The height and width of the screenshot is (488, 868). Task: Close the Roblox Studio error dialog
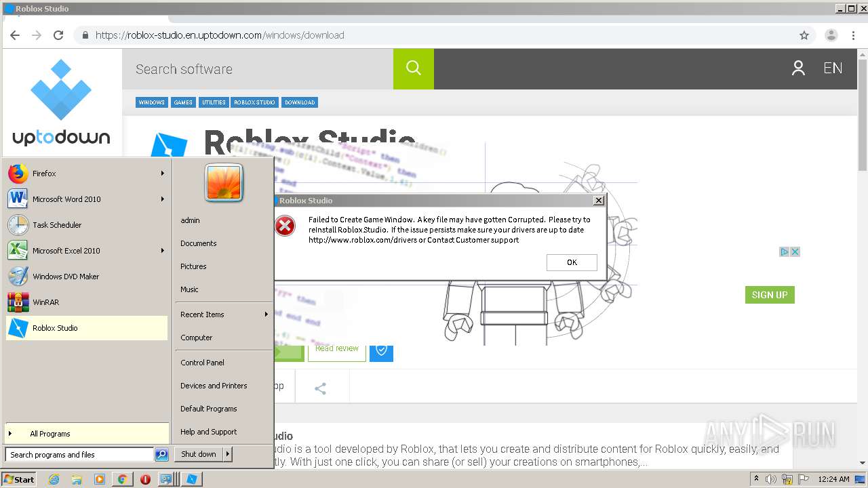tap(599, 201)
